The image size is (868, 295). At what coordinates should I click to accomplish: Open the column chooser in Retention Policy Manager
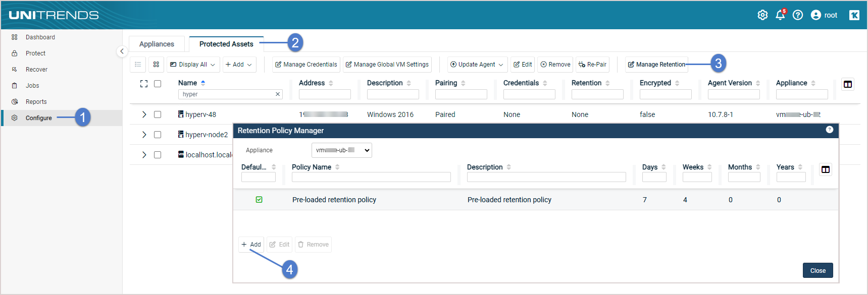(826, 169)
